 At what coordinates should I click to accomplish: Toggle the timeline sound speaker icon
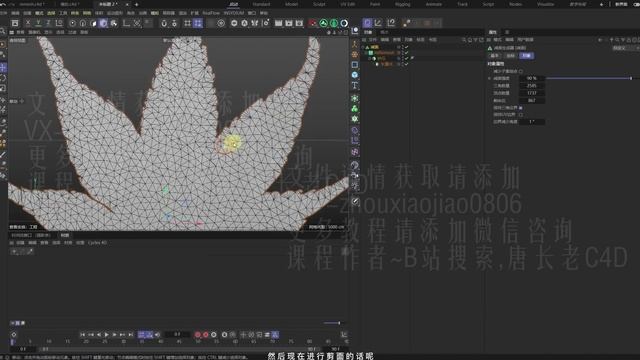158,335
